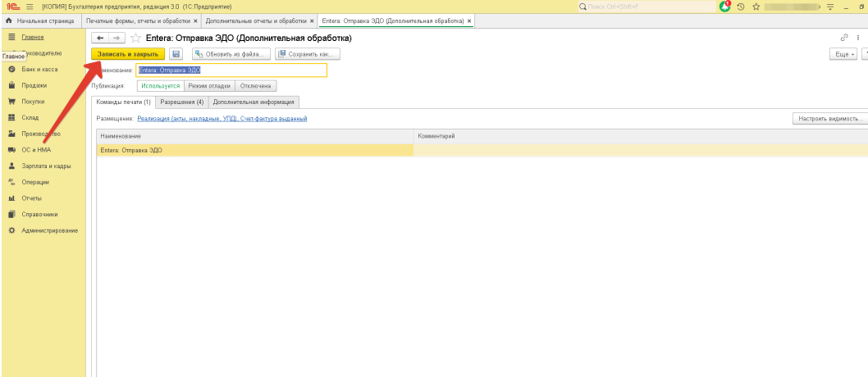Viewport: 868px width, 377px height.
Task: Click Обновить из файла button
Action: click(231, 54)
